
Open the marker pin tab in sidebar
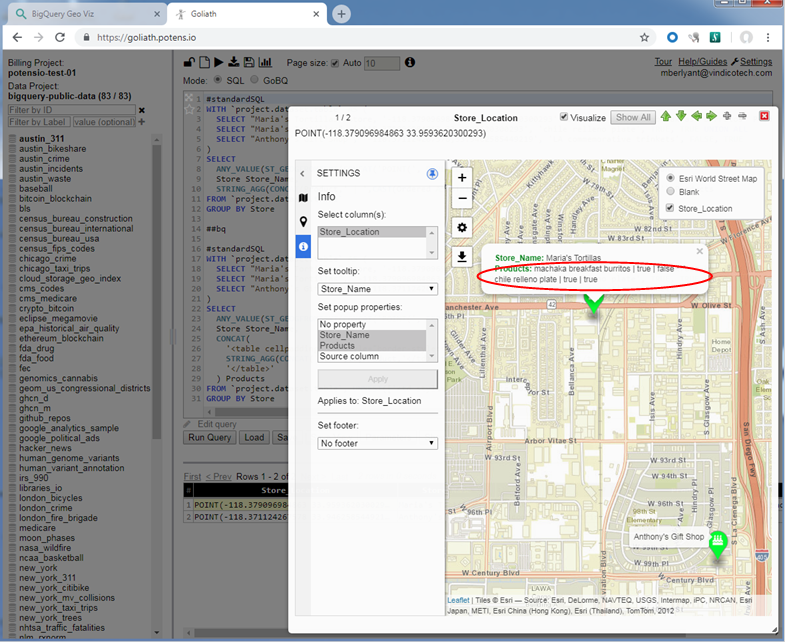click(x=303, y=222)
